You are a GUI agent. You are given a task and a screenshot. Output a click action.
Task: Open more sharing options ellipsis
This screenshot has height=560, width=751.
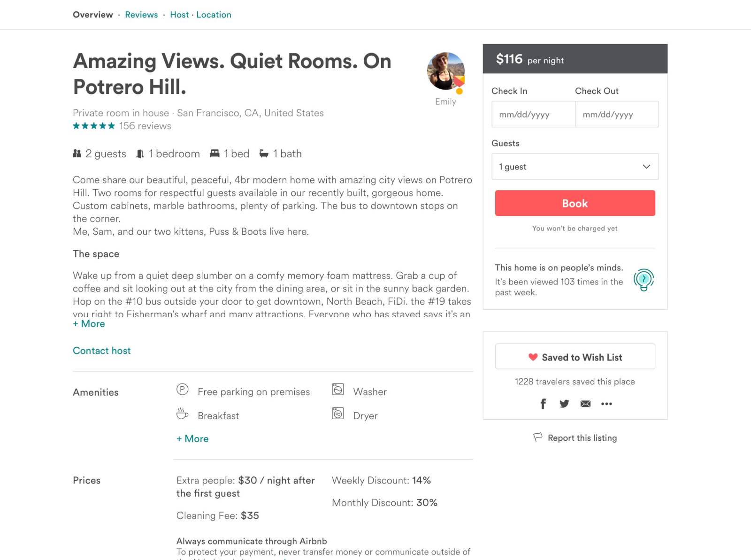607,404
